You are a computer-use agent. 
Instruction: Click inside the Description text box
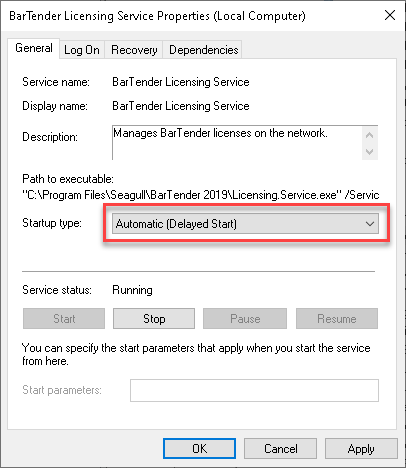pyautogui.click(x=237, y=143)
